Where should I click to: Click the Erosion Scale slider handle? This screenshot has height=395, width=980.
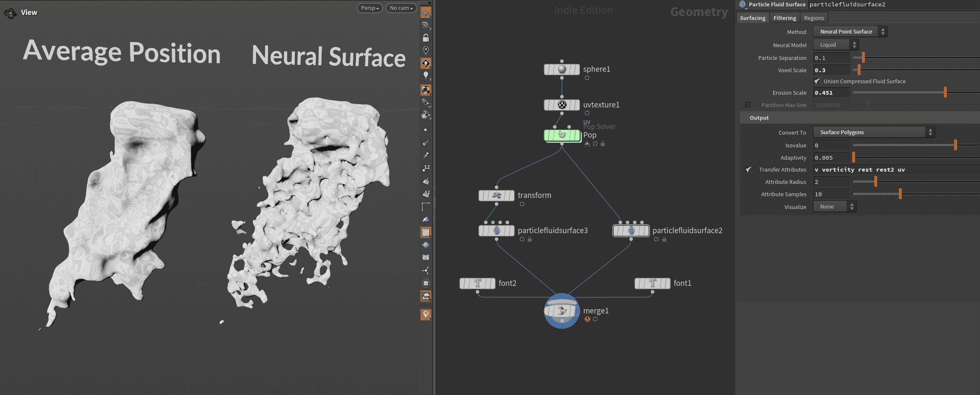(x=945, y=92)
